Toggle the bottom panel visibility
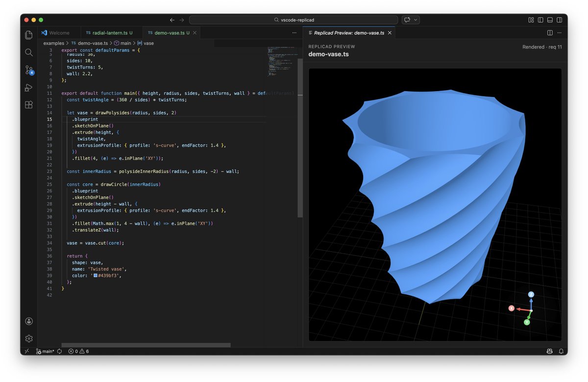Screen dimensions: 588x382 tap(550, 20)
